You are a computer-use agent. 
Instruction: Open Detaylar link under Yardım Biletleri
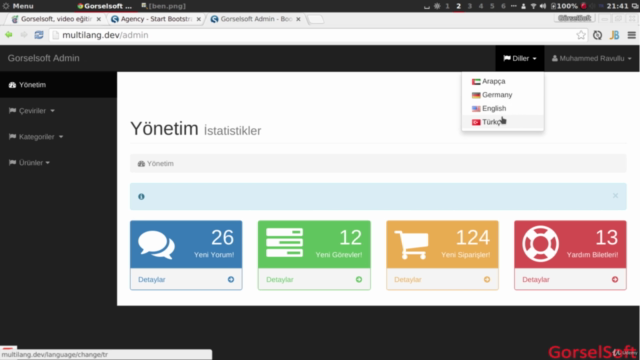[x=536, y=280]
